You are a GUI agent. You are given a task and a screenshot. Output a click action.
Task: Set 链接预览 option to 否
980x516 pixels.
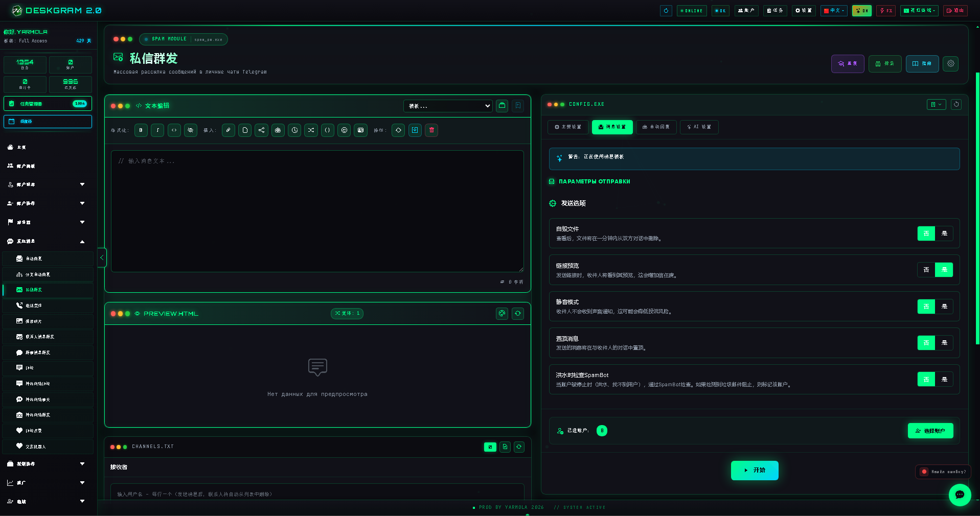pos(926,270)
